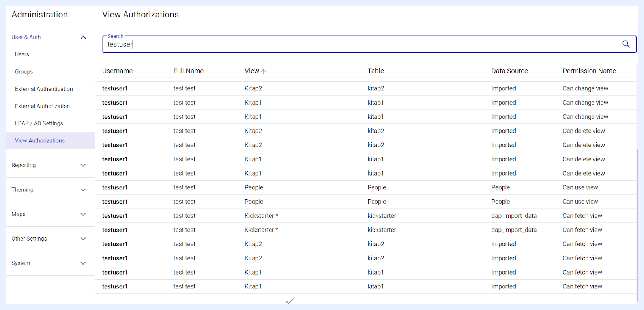Sort by Full Name column header
644x310 pixels.
[189, 71]
